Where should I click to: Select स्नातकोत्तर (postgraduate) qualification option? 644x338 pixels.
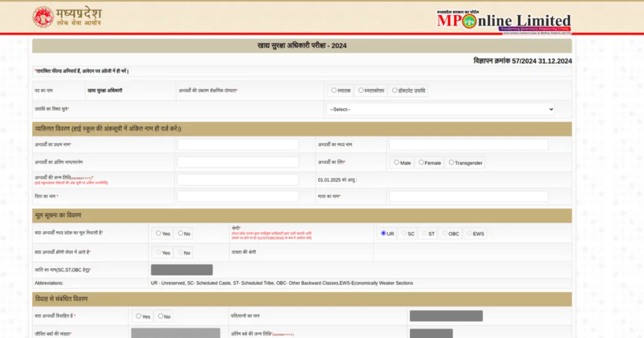tap(361, 90)
